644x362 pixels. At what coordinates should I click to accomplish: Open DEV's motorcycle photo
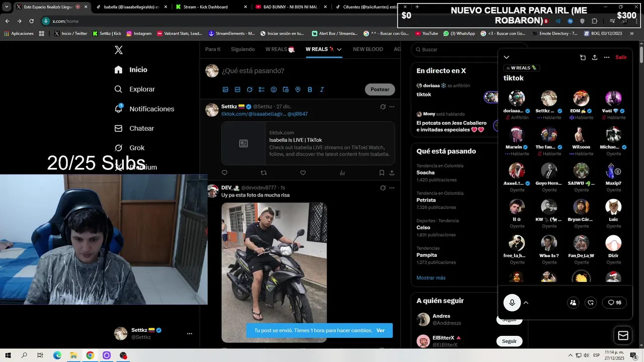pos(274,272)
